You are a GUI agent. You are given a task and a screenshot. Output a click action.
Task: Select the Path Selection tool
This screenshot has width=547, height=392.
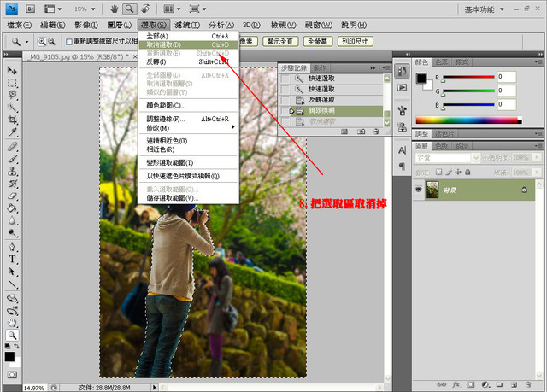[x=12, y=272]
